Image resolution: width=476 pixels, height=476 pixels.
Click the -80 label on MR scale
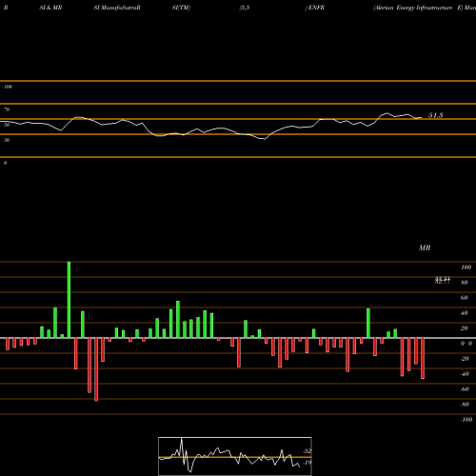pyautogui.click(x=465, y=405)
